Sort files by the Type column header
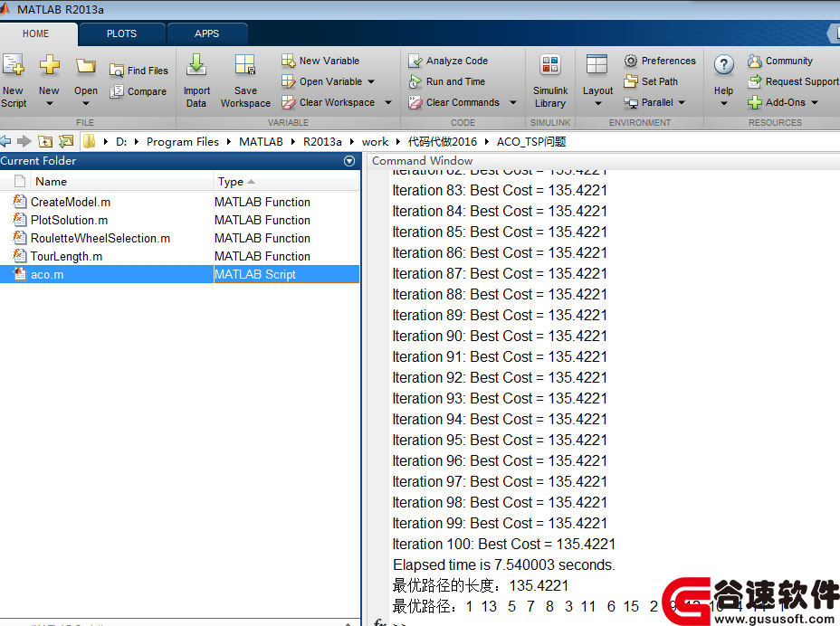The width and height of the screenshot is (840, 626). [x=287, y=182]
